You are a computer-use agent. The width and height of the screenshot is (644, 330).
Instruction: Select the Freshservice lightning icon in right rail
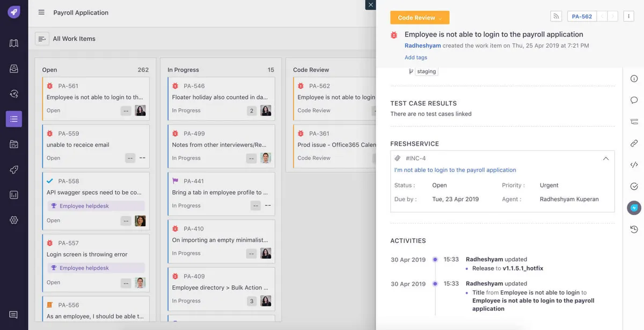(634, 207)
